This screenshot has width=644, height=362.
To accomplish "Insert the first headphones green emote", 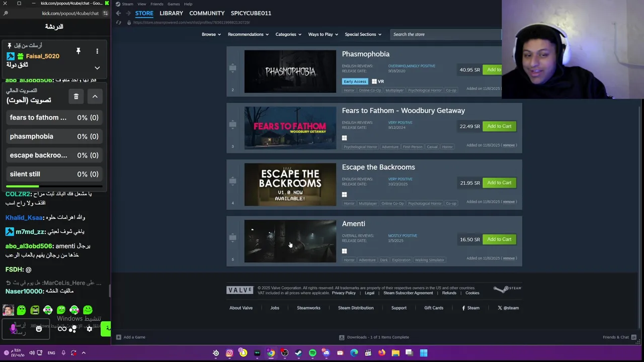I will [48, 310].
